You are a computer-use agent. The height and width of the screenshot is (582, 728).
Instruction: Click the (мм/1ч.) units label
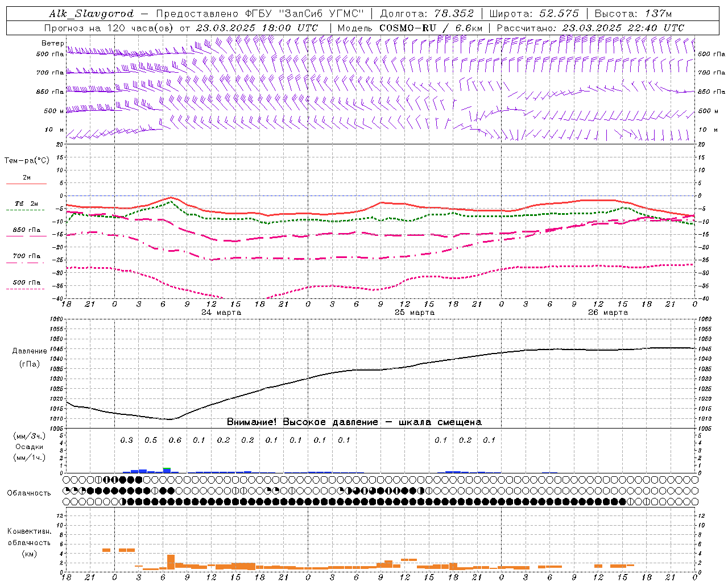tap(30, 458)
